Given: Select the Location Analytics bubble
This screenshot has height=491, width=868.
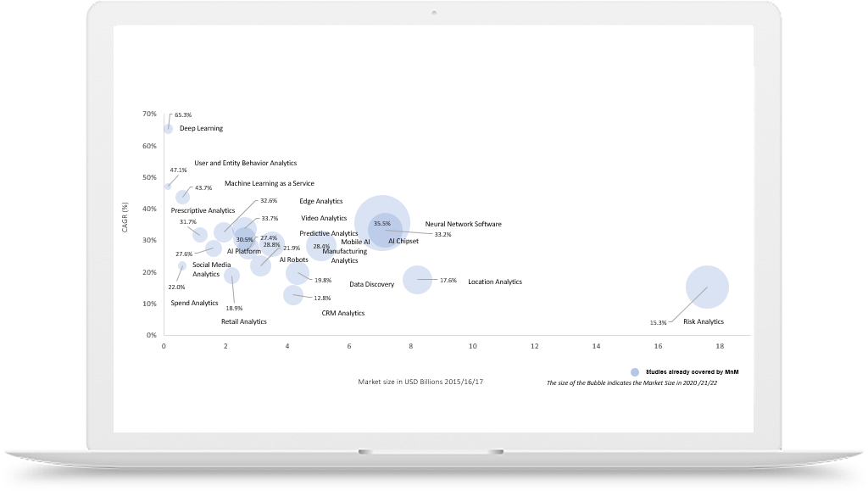Looking at the screenshot, I should pos(417,279).
